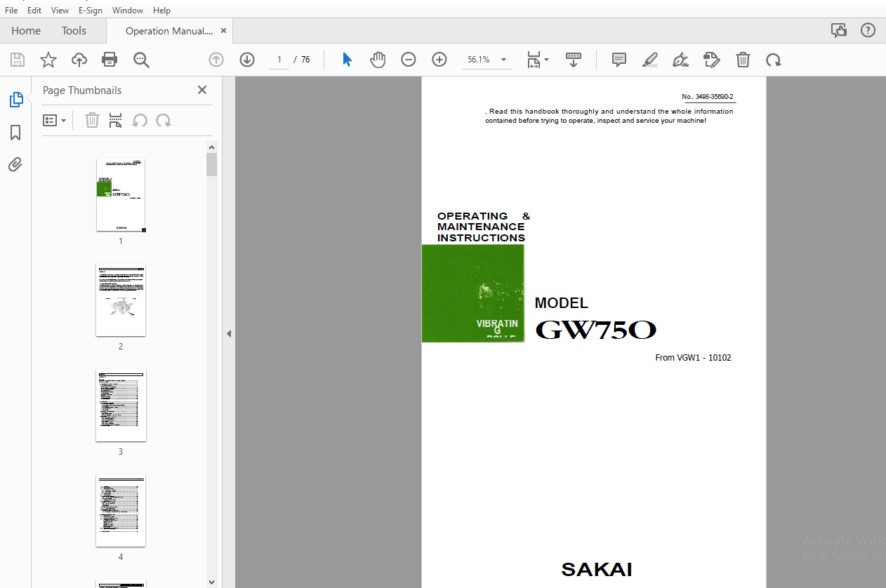
Task: Open the Edit menu
Action: pyautogui.click(x=34, y=11)
